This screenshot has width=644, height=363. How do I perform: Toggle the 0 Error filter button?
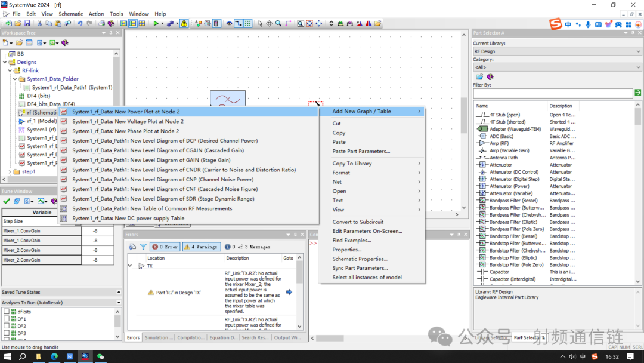click(165, 247)
